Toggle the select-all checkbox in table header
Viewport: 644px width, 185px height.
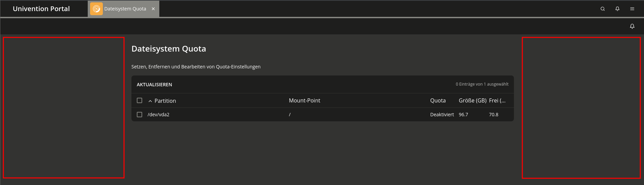coord(139,100)
